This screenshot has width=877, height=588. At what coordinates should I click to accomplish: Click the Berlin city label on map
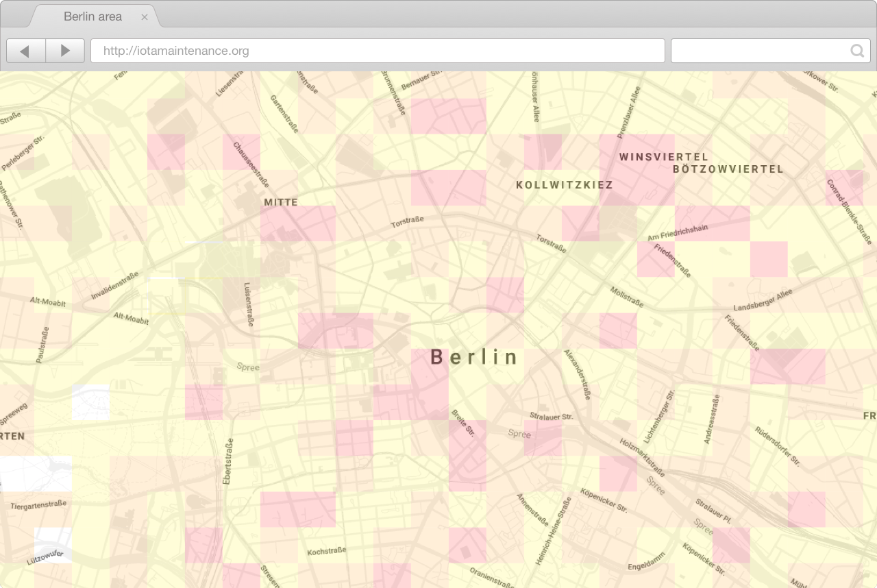pos(474,357)
